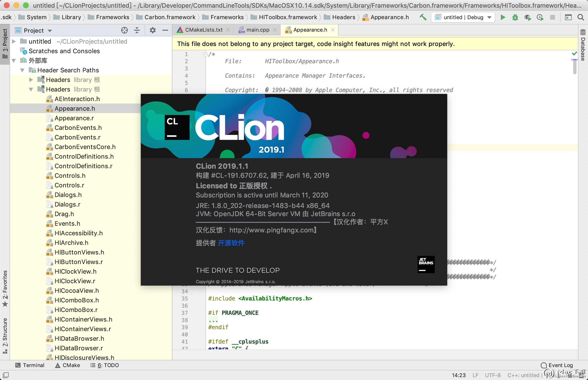Toggle the 2: Favorites side panel
Viewport: 588px width, 380px height.
(5, 289)
